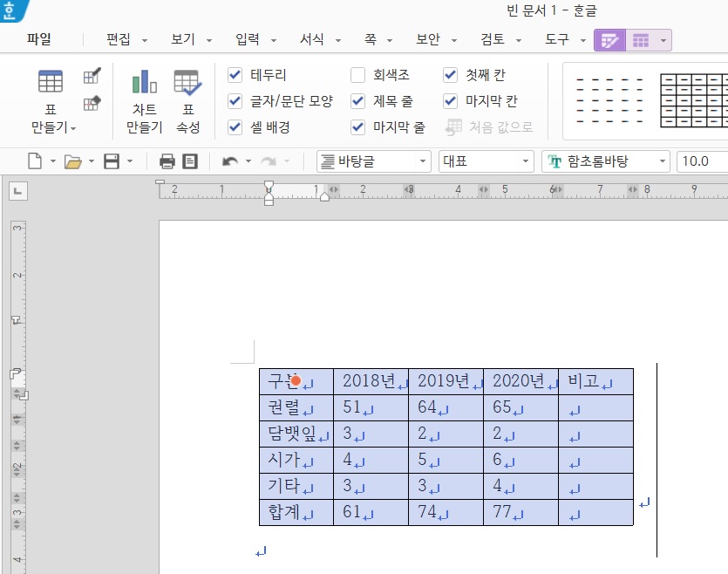Select the draw table pencil icon

pos(92,77)
